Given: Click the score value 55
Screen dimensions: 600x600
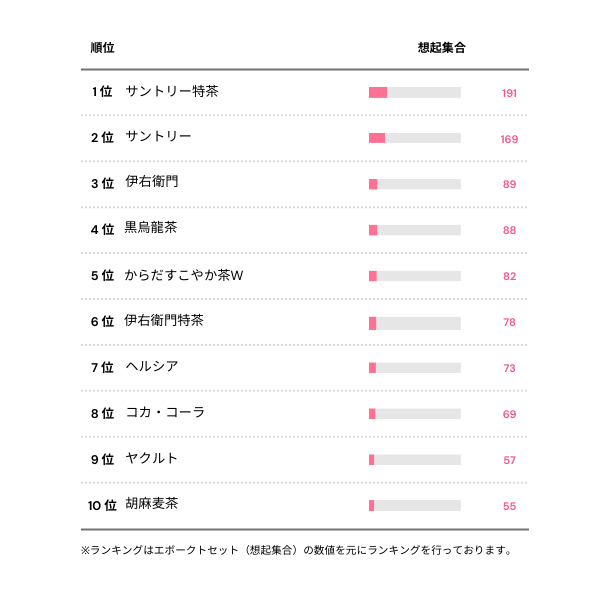Looking at the screenshot, I should 509,506.
